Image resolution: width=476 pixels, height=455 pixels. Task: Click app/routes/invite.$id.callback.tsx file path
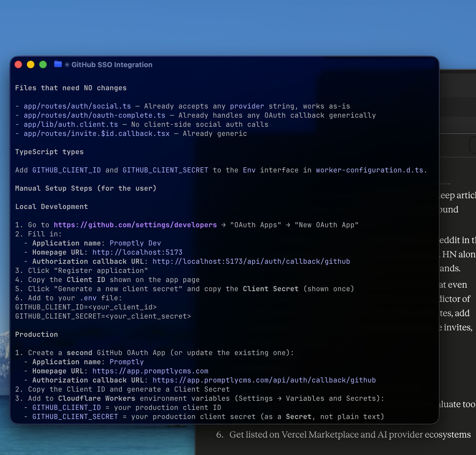[97, 133]
